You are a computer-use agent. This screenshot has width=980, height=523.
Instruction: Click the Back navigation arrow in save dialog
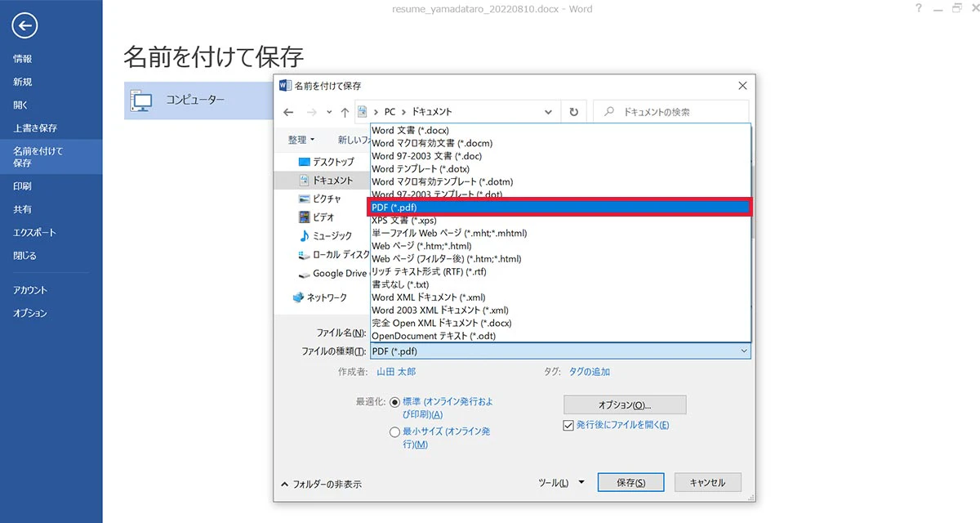(288, 112)
